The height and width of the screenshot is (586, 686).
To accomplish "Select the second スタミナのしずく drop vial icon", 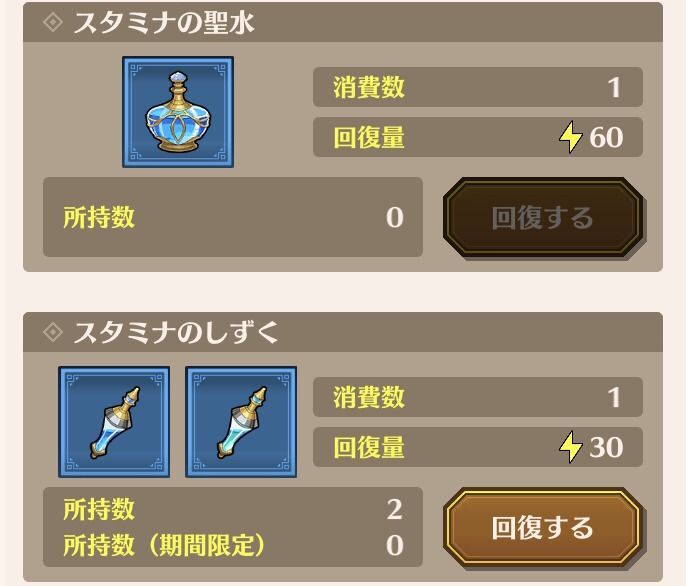I will tap(241, 422).
